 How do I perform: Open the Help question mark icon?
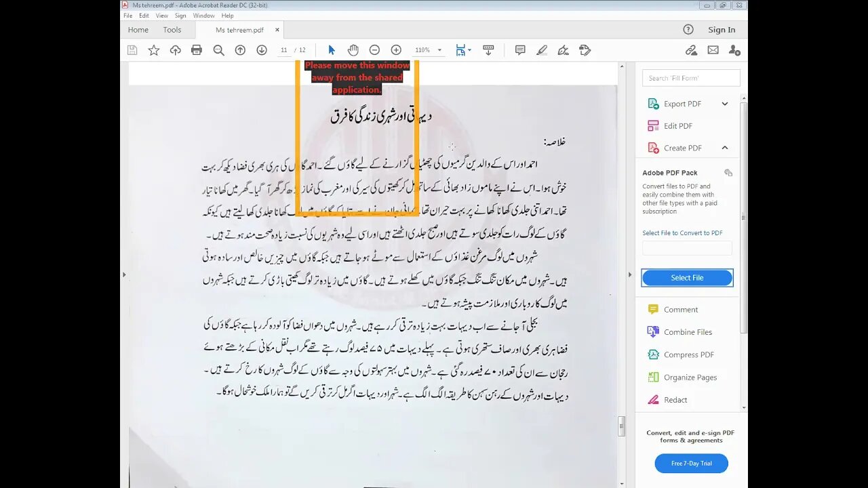pos(688,30)
